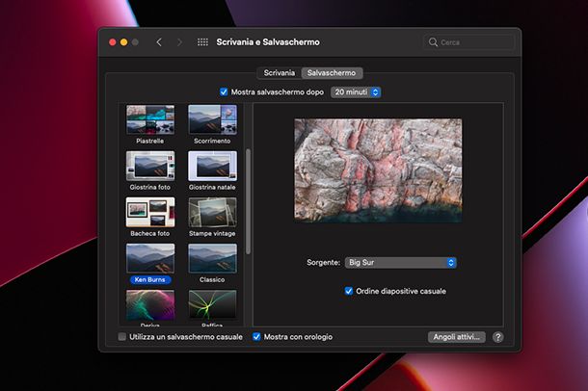Minimize the window with yellow button
The width and height of the screenshot is (588, 391).
[x=123, y=42]
